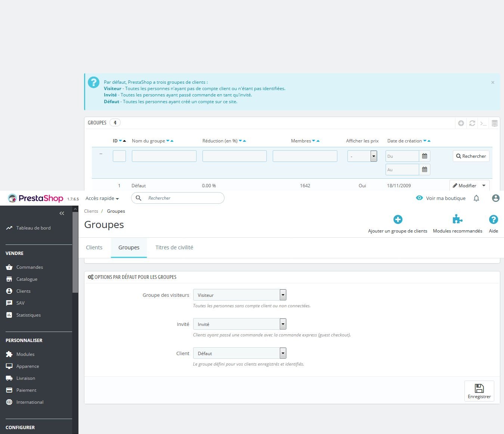Switch to Titres de civilité tab
The height and width of the screenshot is (434, 504).
click(x=174, y=247)
